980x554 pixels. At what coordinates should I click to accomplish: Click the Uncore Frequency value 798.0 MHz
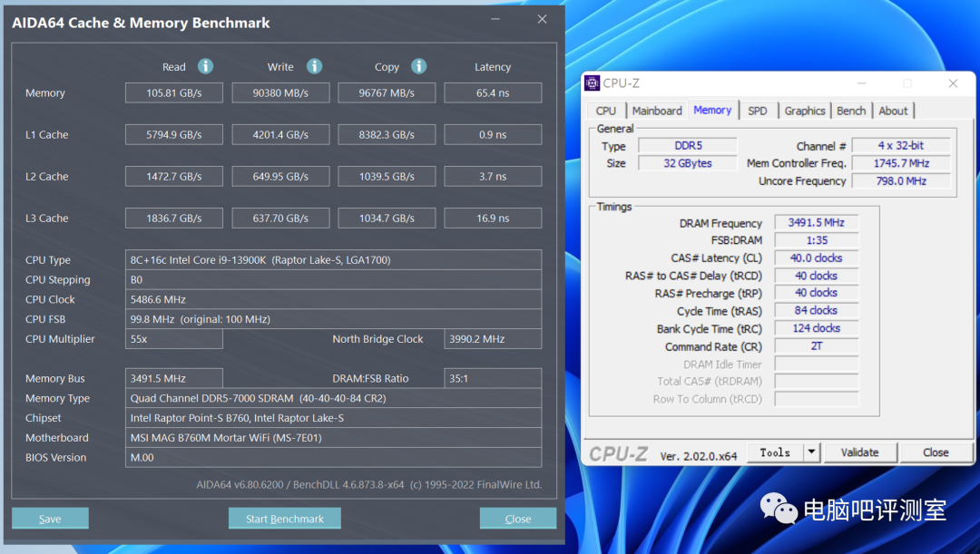pyautogui.click(x=901, y=181)
